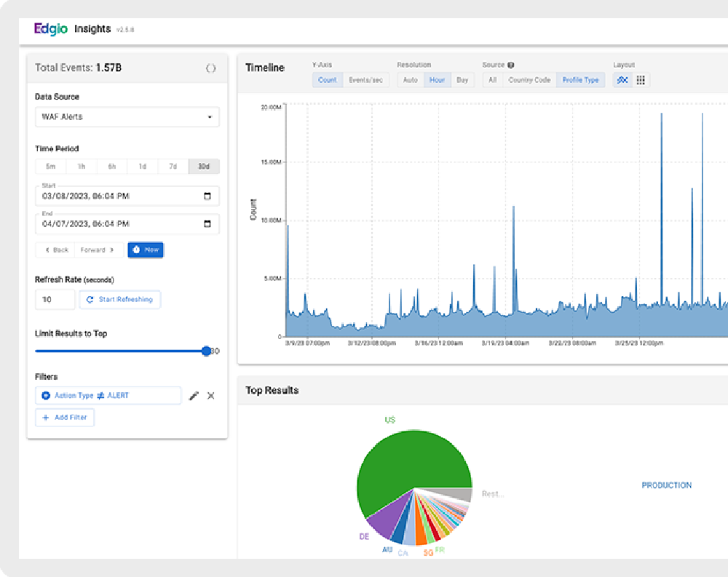728x577 pixels.
Task: Click the code brackets icon beside Total Events
Action: [x=210, y=68]
